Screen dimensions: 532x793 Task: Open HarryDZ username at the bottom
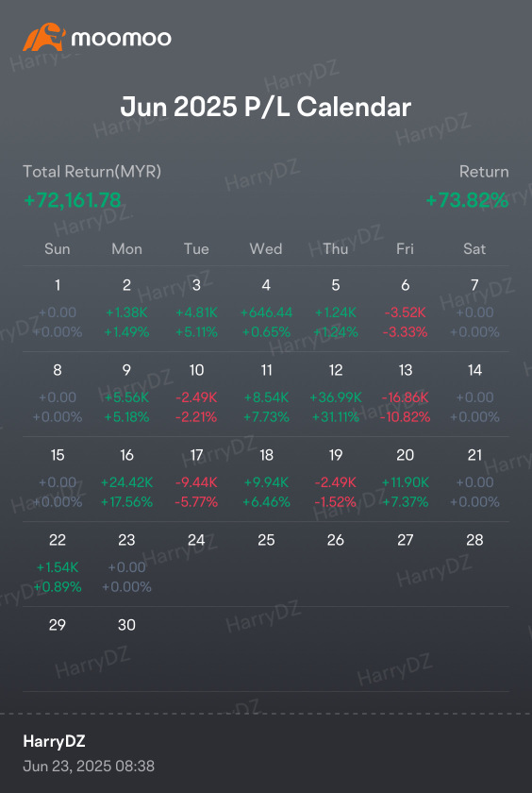[54, 741]
